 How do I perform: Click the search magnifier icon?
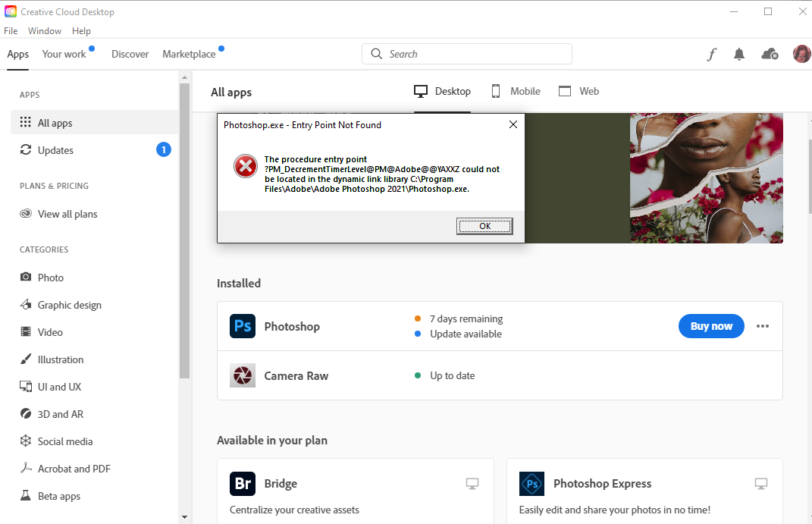point(377,54)
